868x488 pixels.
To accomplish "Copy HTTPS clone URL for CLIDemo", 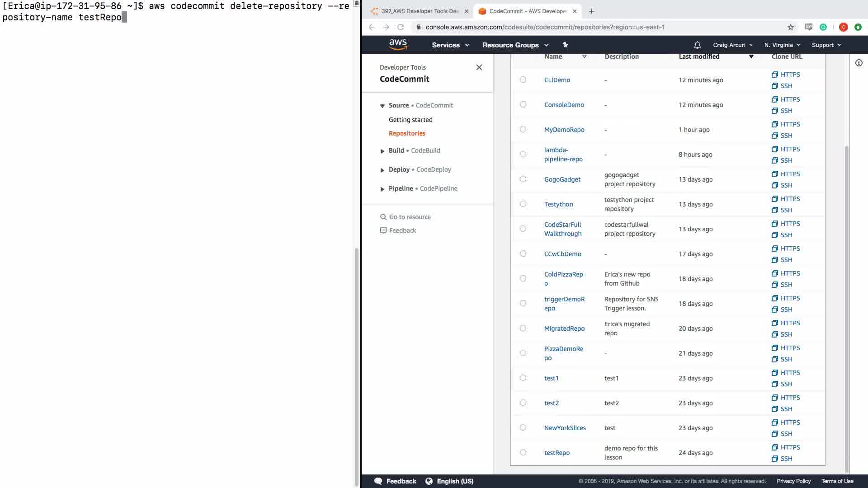I will tap(786, 75).
